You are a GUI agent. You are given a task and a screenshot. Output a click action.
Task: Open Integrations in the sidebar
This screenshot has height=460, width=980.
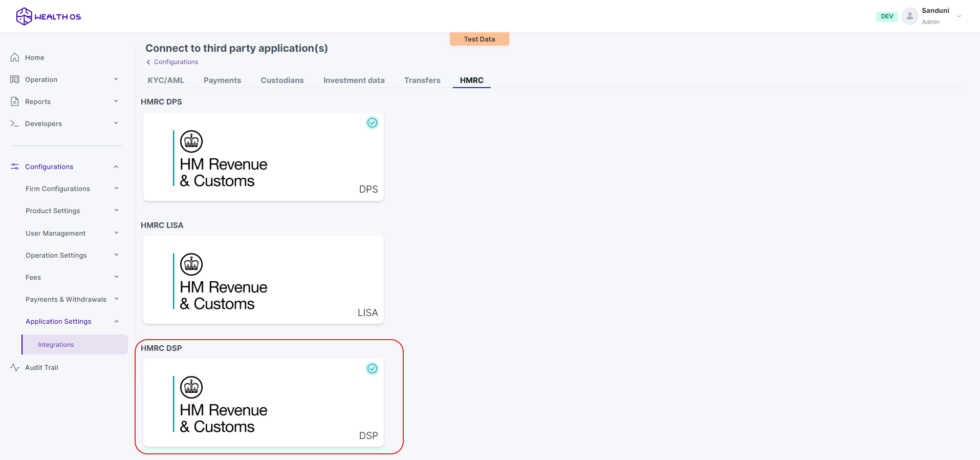click(x=75, y=345)
